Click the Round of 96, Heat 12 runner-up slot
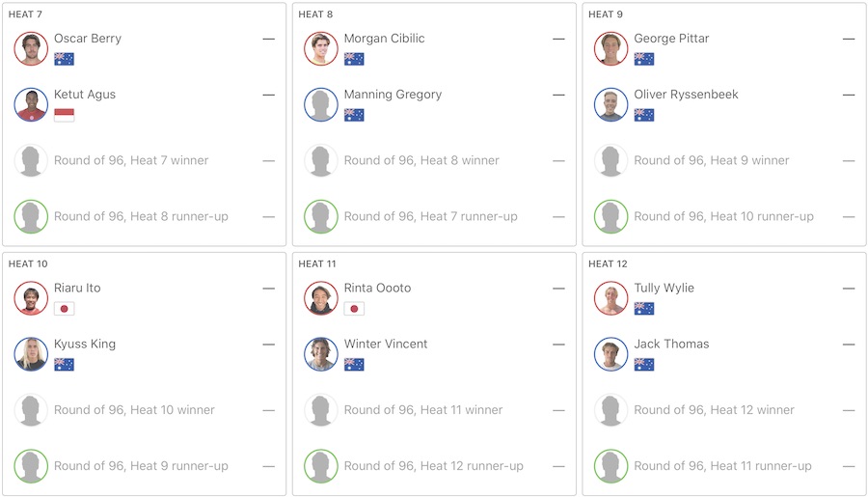The width and height of the screenshot is (868, 497). coord(433,466)
